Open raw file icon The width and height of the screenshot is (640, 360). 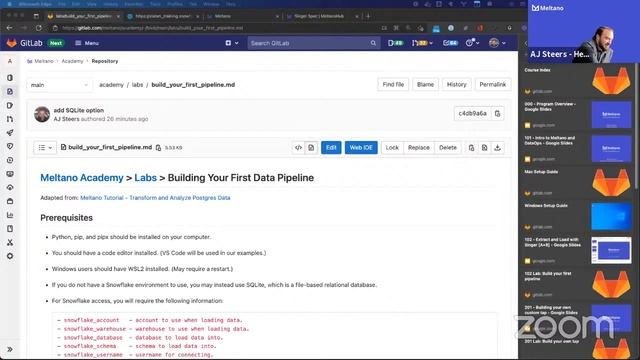(484, 148)
